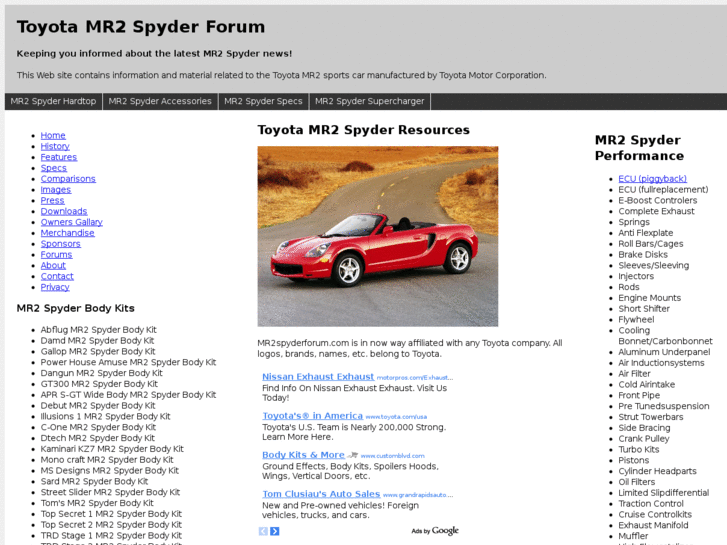
Task: Open the Images link
Action: pos(56,190)
